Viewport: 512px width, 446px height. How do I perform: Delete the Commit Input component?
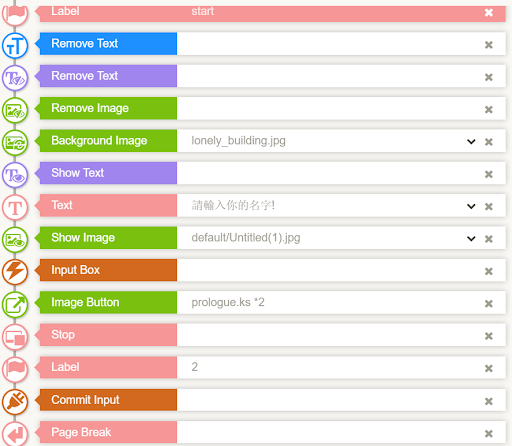pos(489,401)
